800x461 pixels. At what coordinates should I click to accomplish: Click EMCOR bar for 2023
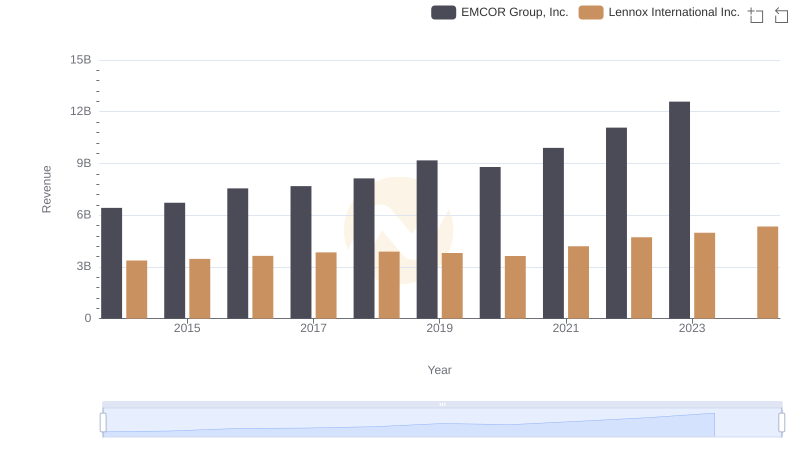tap(679, 210)
